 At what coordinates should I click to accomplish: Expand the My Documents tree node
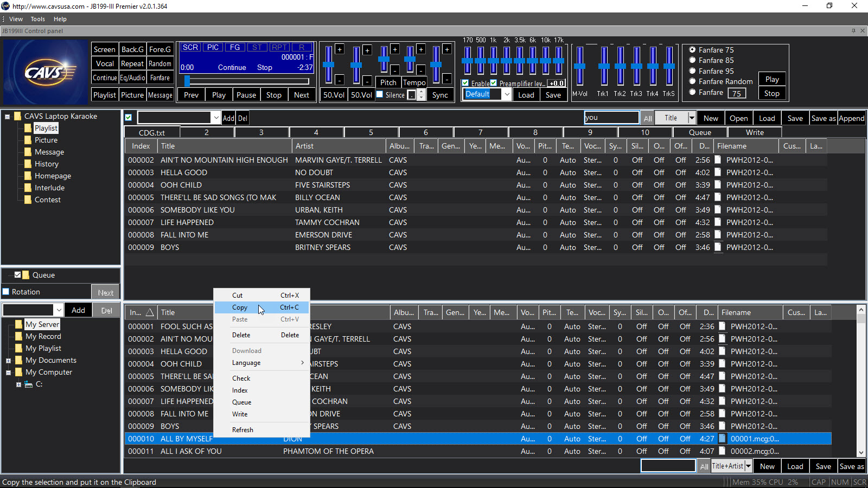(8, 361)
